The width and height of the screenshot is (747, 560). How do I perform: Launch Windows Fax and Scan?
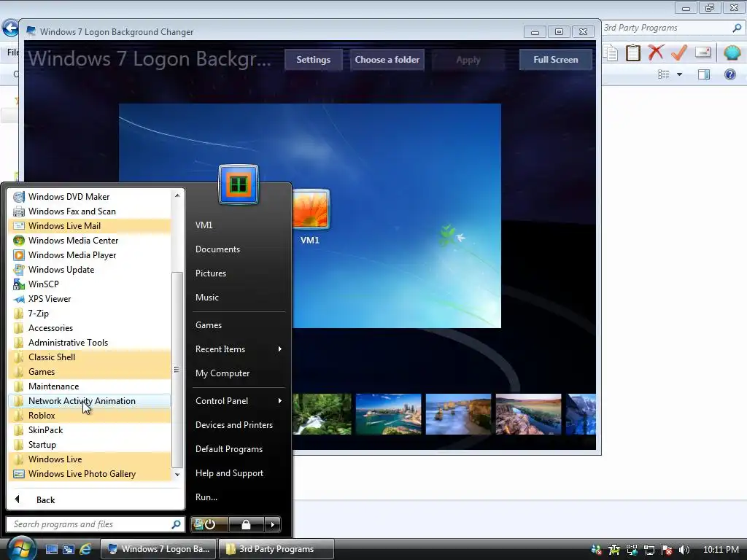[x=89, y=211]
